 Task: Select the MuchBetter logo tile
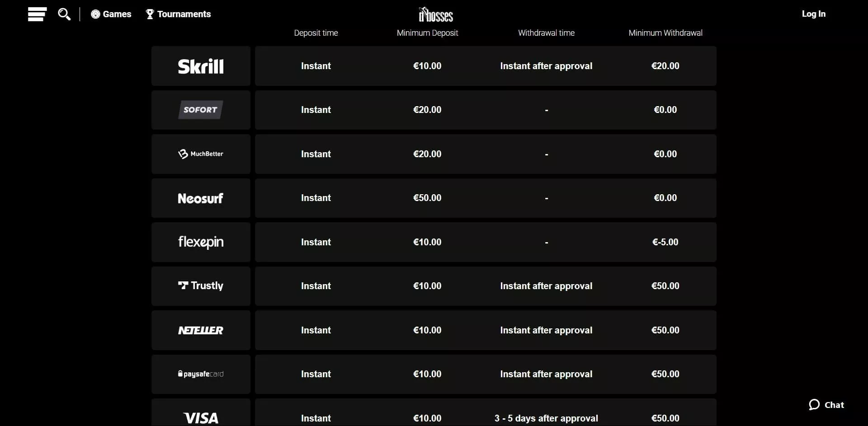(x=201, y=154)
